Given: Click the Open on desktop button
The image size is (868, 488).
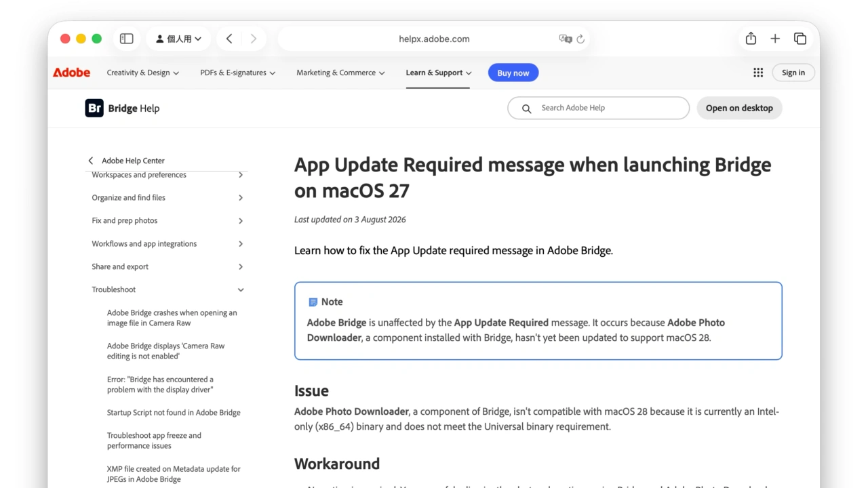Looking at the screenshot, I should click(739, 108).
